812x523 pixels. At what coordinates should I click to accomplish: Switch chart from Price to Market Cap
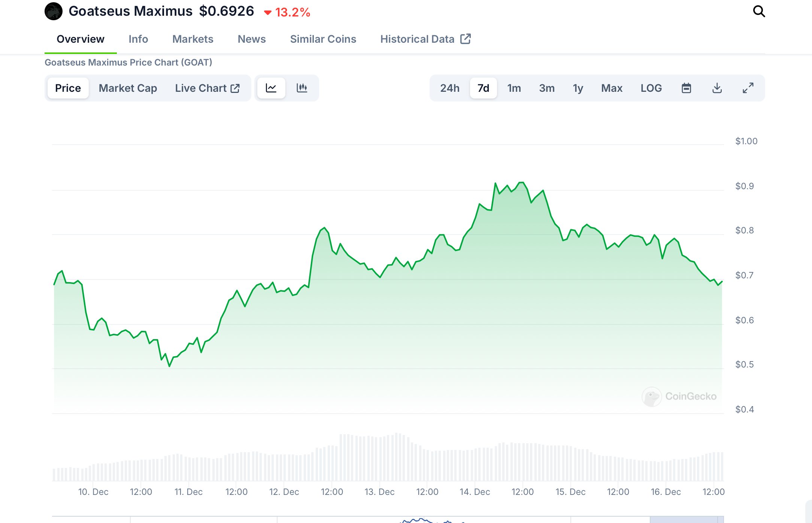coord(128,88)
